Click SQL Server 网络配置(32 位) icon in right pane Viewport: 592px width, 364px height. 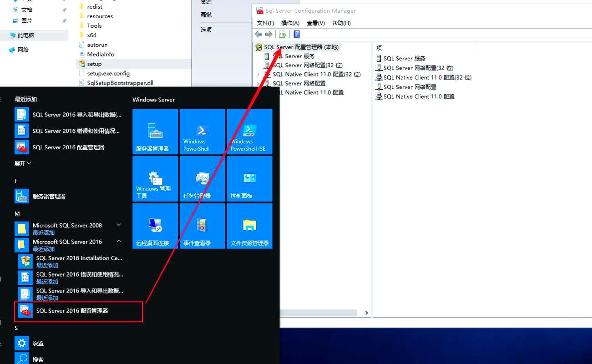click(379, 68)
